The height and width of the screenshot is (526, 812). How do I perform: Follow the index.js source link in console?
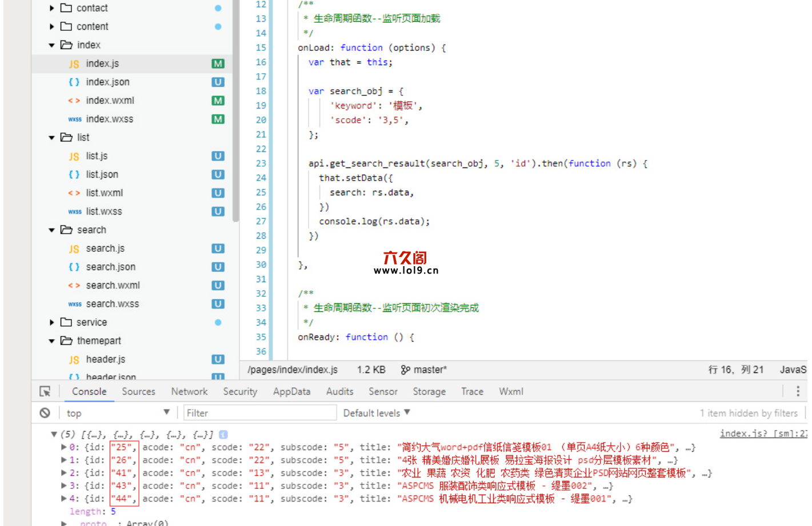coord(763,433)
